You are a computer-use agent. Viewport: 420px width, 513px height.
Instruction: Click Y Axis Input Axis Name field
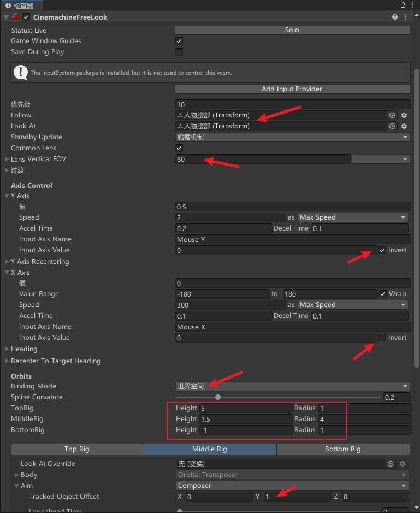tap(292, 239)
